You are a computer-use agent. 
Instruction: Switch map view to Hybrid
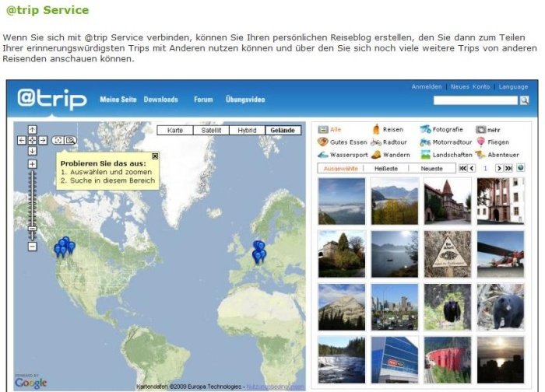247,130
